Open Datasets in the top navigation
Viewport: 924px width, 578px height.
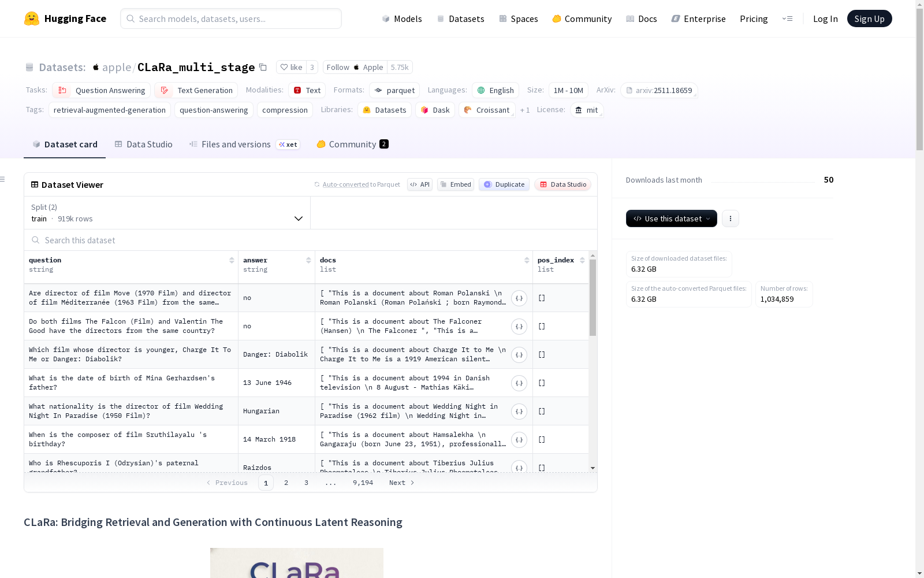coord(460,18)
